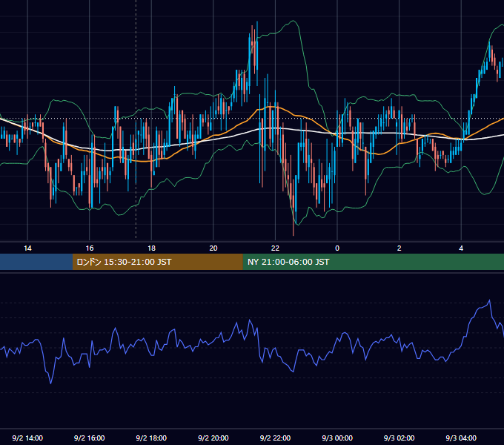The image size is (504, 445).
Task: Click the oscillator peak near 9/3 05:00
Action: 489,300
